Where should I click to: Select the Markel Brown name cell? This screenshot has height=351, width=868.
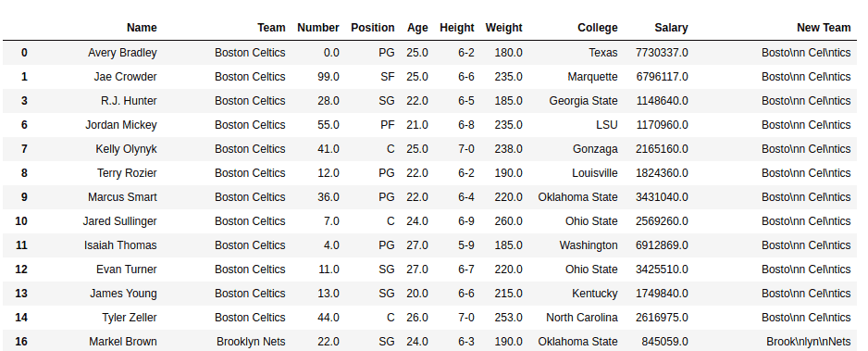tap(123, 342)
